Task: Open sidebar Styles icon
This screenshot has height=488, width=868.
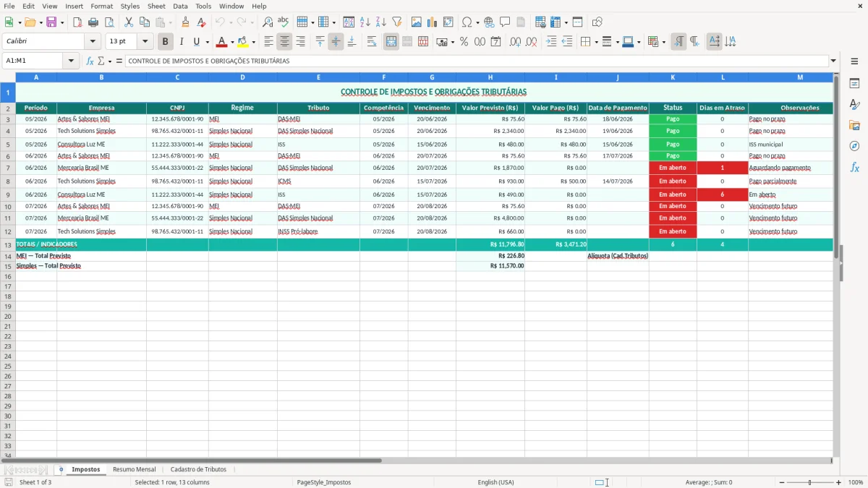Action: pyautogui.click(x=854, y=105)
